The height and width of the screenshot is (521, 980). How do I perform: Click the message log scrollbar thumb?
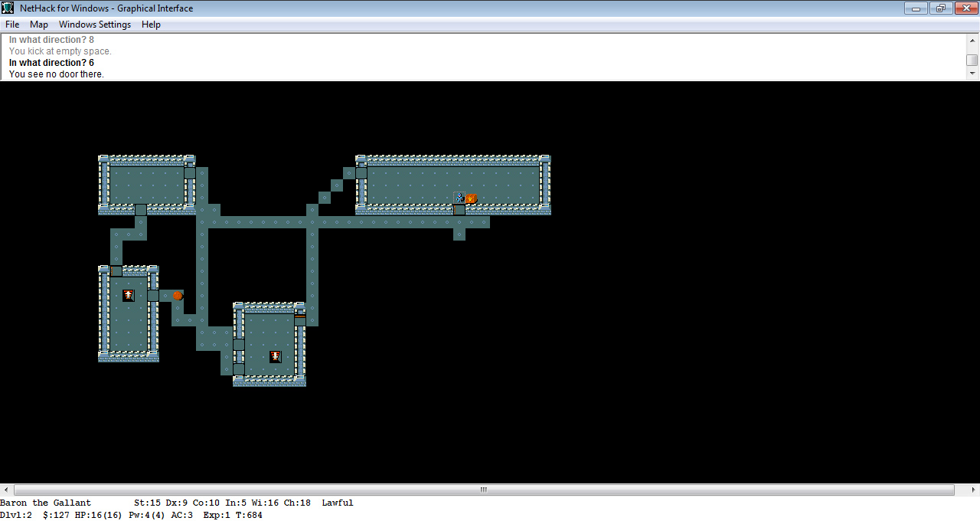[972, 60]
